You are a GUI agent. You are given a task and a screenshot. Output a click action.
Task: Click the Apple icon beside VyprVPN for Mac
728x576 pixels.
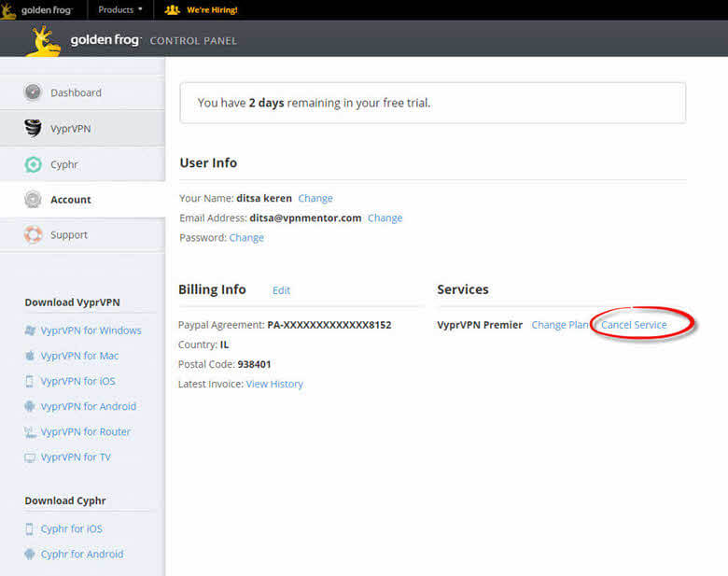(x=30, y=356)
